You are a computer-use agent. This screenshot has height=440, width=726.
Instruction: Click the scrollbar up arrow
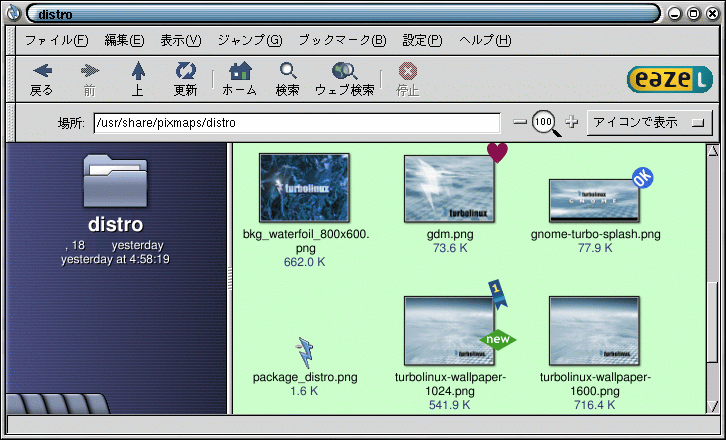coord(713,151)
